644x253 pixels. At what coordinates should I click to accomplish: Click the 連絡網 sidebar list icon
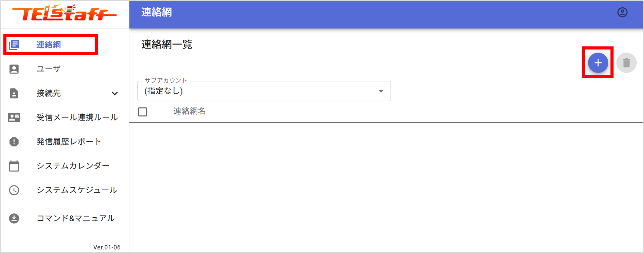14,45
